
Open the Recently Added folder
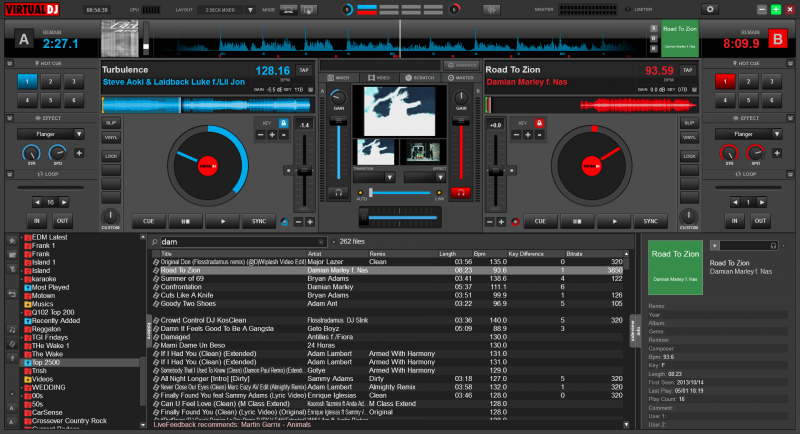(x=55, y=321)
